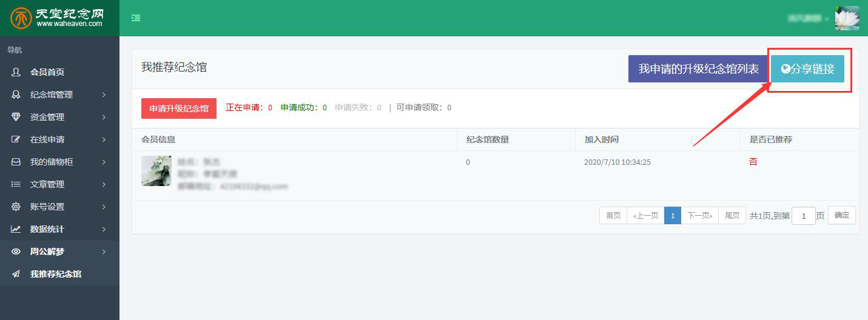
Task: Expand 周公解梦 submenu chevron
Action: [104, 252]
